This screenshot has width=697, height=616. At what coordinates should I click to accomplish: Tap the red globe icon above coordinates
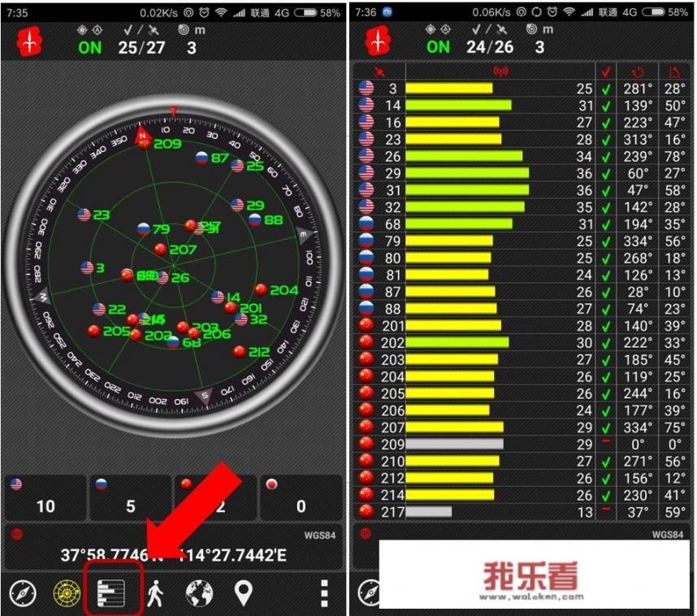(x=17, y=534)
